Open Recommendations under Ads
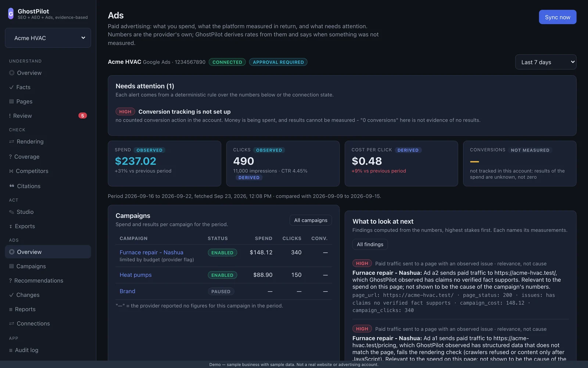This screenshot has width=588, height=368. click(48, 281)
